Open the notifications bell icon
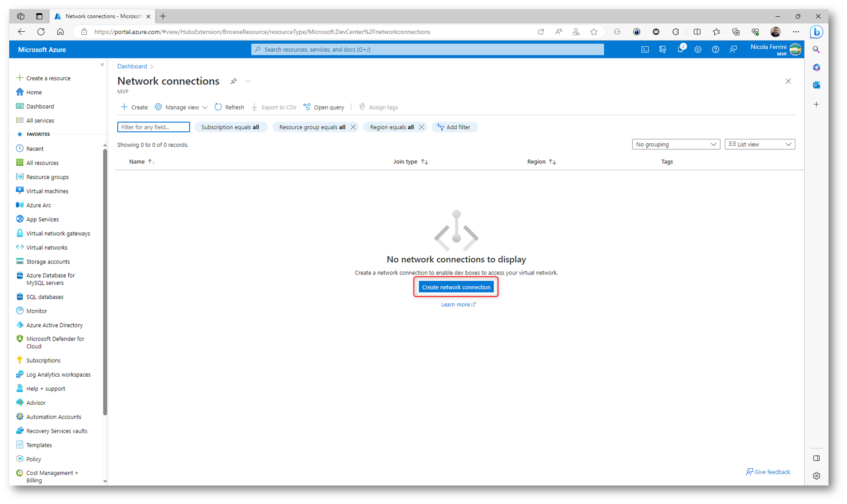The image size is (847, 504). pyautogui.click(x=680, y=49)
